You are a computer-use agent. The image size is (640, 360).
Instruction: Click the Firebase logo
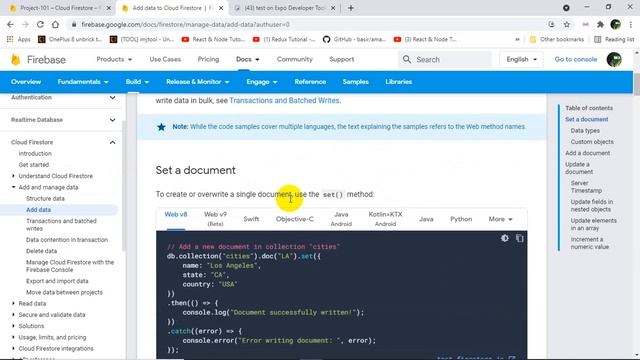tap(38, 60)
